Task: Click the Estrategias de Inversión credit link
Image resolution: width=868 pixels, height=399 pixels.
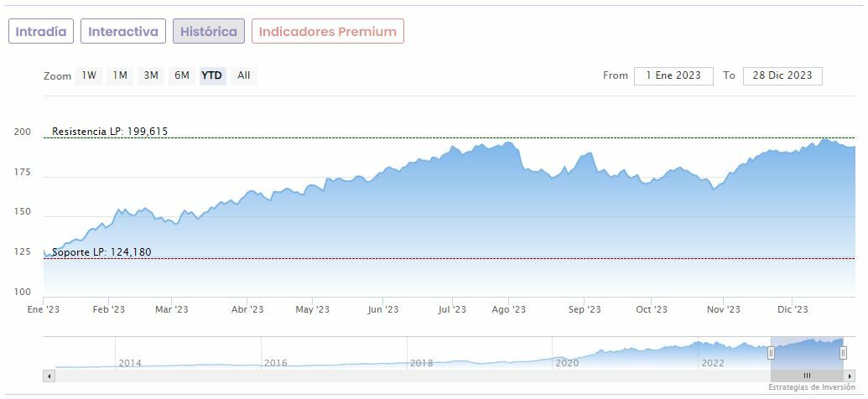Action: point(810,388)
